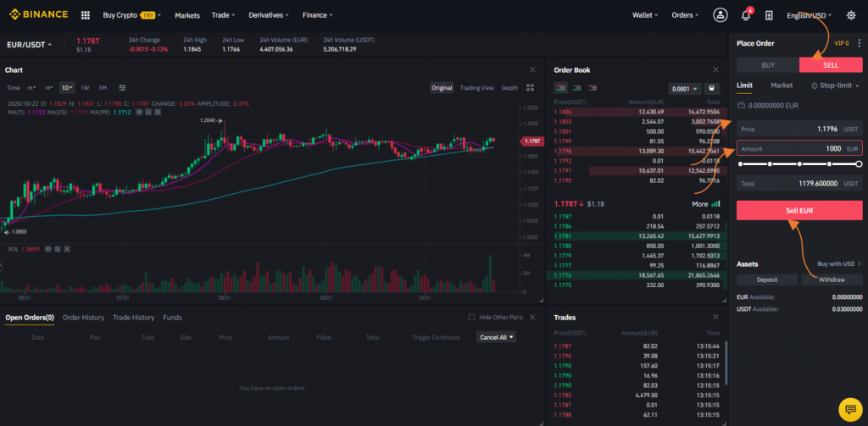Click the stop-limit info icon
Viewport: 868px width, 426px height.
(815, 86)
